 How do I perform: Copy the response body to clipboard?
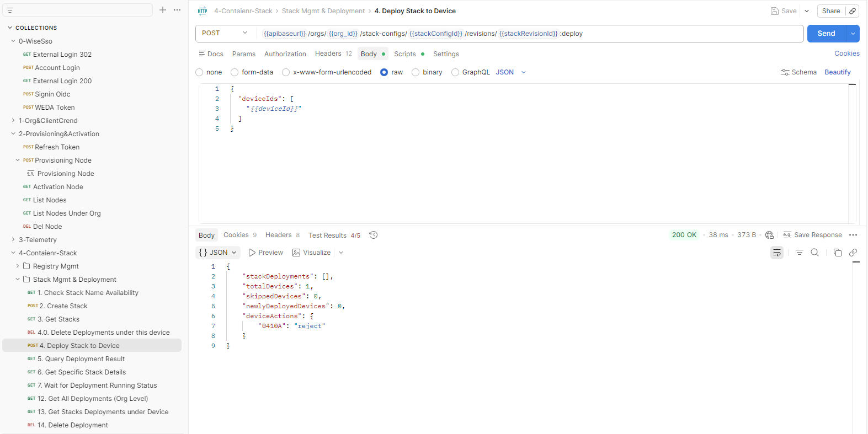click(x=837, y=253)
